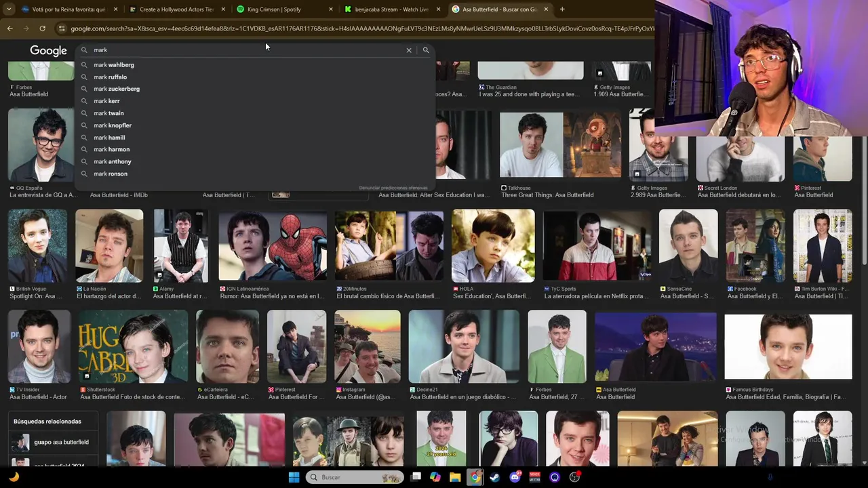The height and width of the screenshot is (488, 868).
Task: Select suggestion 'mark ronson'
Action: 254,174
